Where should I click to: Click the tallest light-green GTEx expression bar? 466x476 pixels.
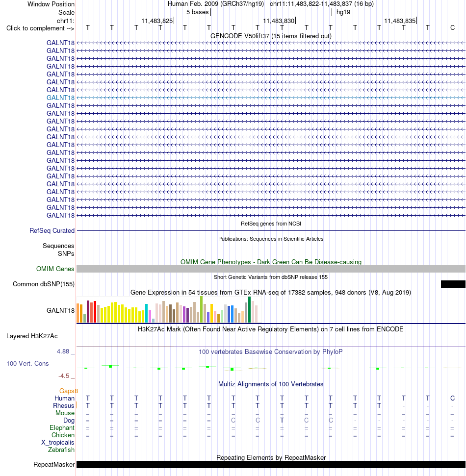202,309
